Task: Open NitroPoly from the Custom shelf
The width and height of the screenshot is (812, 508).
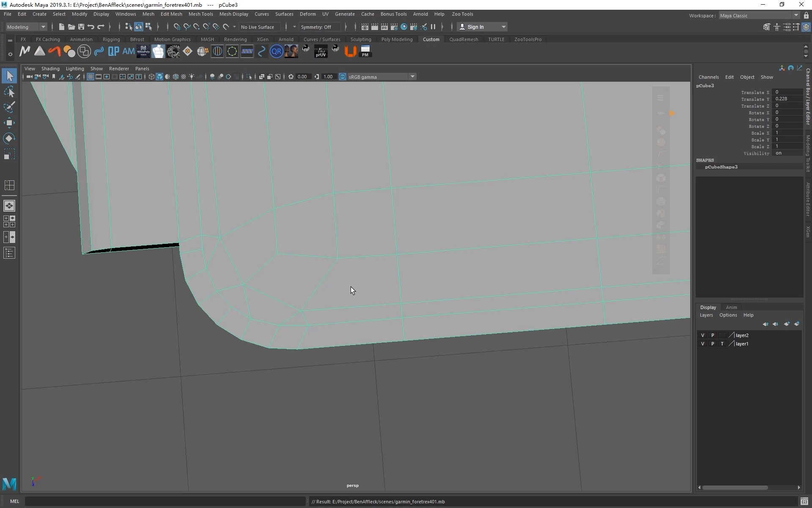Action: (x=143, y=51)
